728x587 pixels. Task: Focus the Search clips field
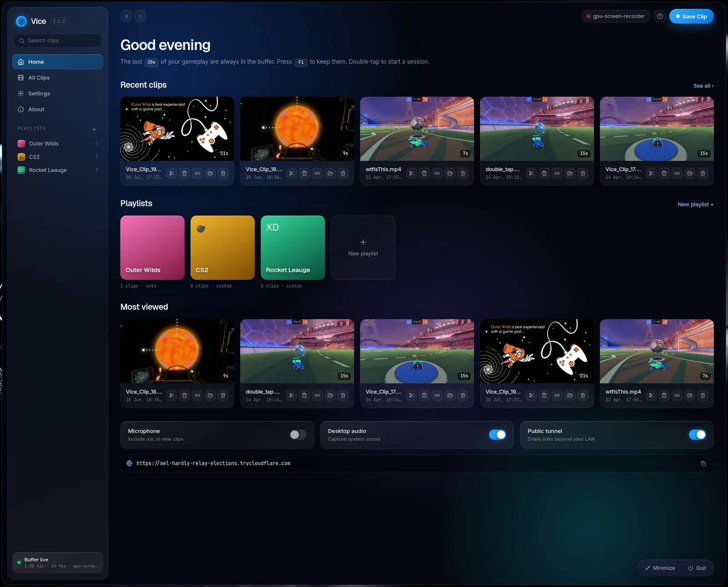(58, 40)
